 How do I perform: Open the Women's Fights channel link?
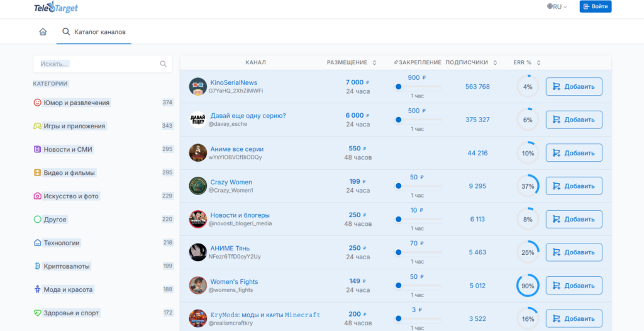pyautogui.click(x=234, y=282)
